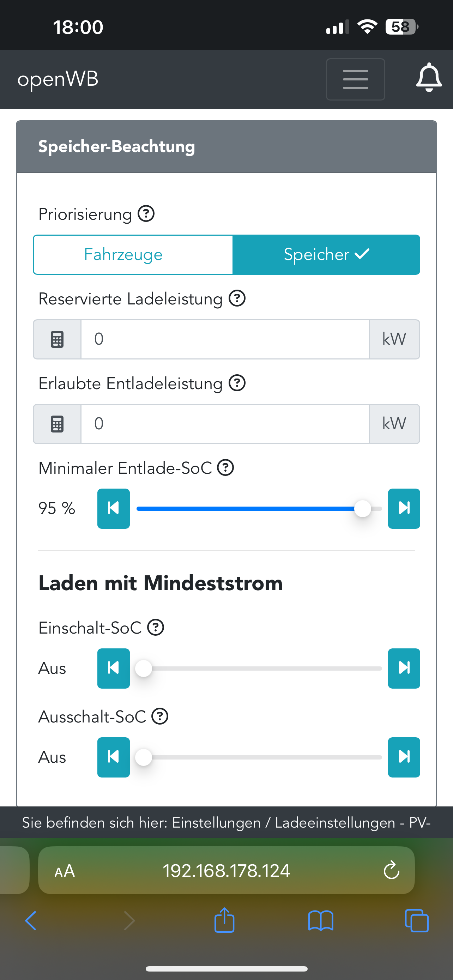453x980 pixels.
Task: Expand the openWB hamburger menu
Action: (355, 79)
